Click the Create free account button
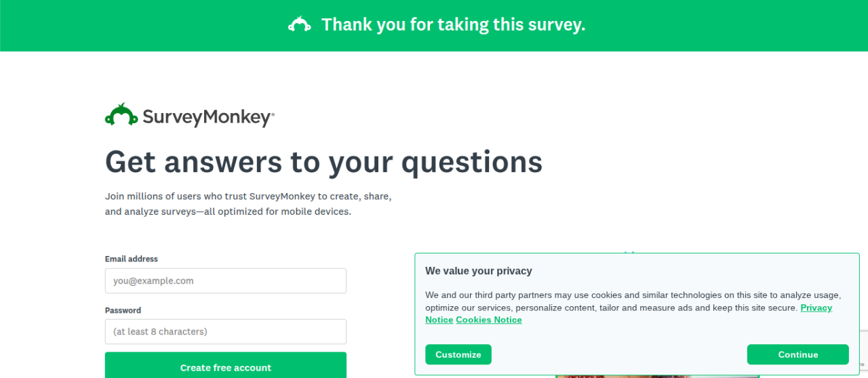This screenshot has height=378, width=868. [225, 367]
